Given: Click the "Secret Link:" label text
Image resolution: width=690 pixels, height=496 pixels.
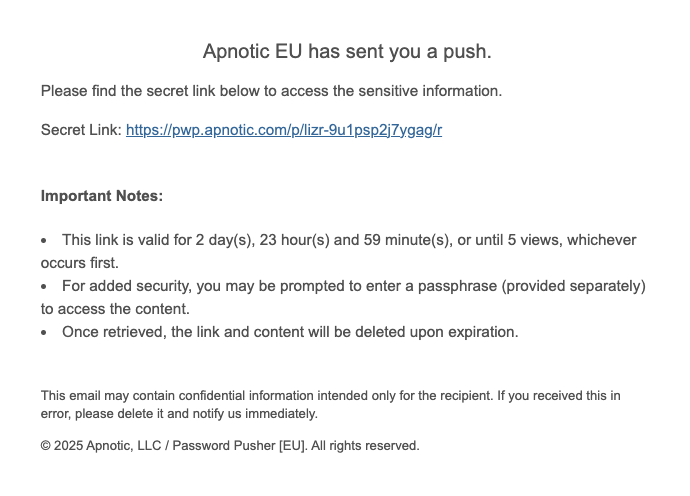Looking at the screenshot, I should click(81, 130).
